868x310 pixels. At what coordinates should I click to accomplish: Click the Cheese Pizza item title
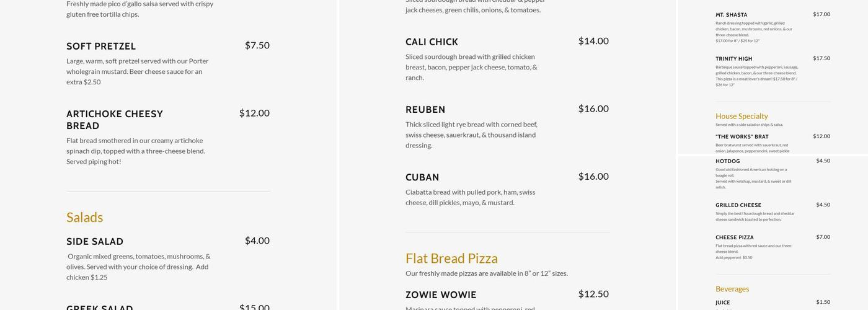[x=734, y=237]
